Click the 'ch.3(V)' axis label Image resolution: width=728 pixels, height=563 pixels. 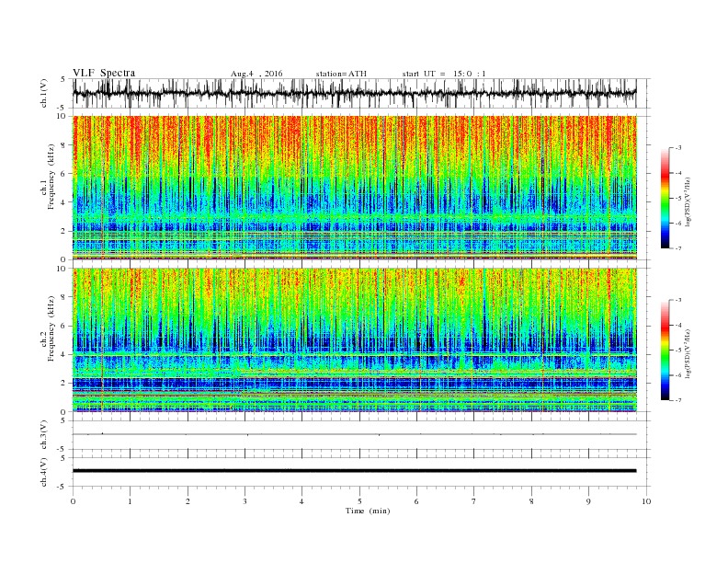tap(44, 435)
